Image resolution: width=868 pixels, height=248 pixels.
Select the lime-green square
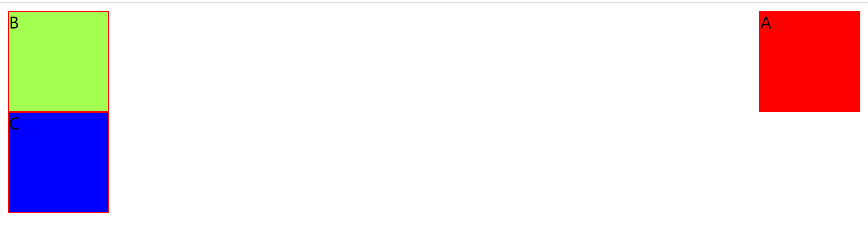(x=58, y=61)
